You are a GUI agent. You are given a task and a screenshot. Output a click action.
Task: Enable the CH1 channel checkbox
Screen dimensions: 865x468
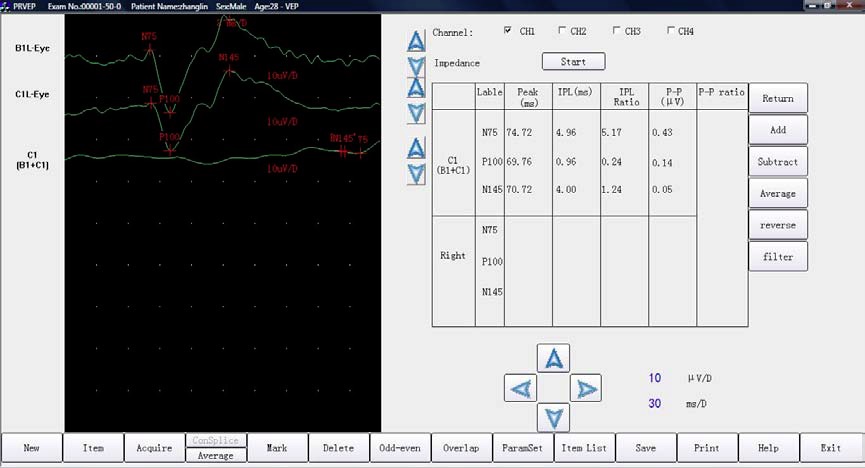pyautogui.click(x=508, y=30)
